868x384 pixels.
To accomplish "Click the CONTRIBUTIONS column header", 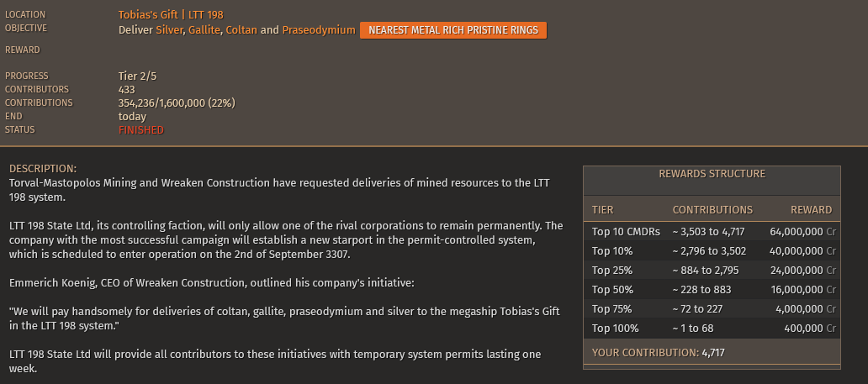I will pyautogui.click(x=712, y=210).
